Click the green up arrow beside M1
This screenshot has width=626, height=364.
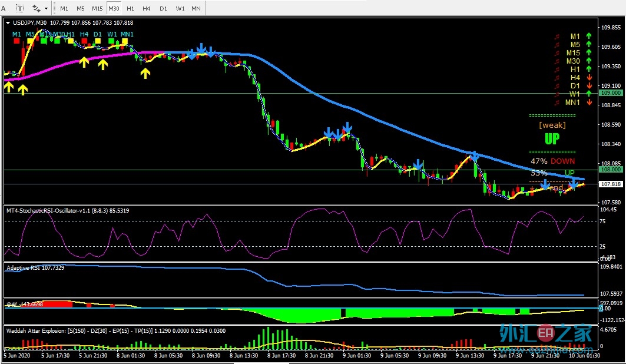click(589, 36)
